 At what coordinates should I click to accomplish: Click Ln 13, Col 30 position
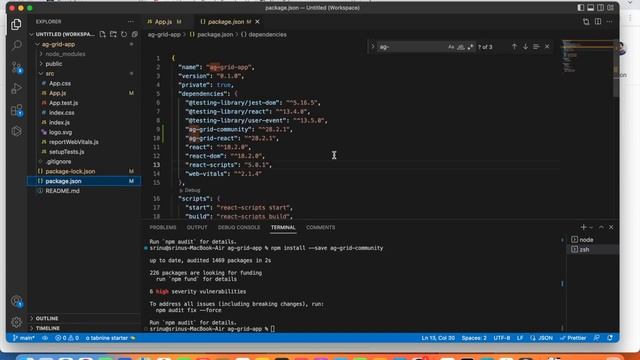click(438, 338)
